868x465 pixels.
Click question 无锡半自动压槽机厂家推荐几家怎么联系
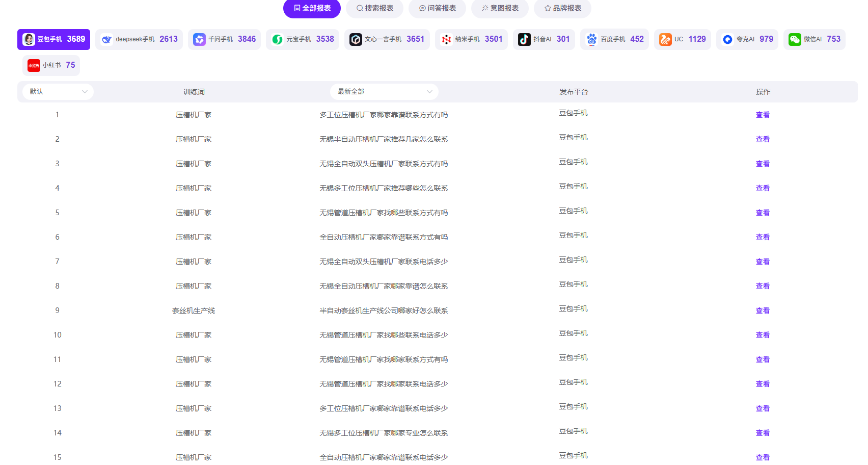[384, 139]
